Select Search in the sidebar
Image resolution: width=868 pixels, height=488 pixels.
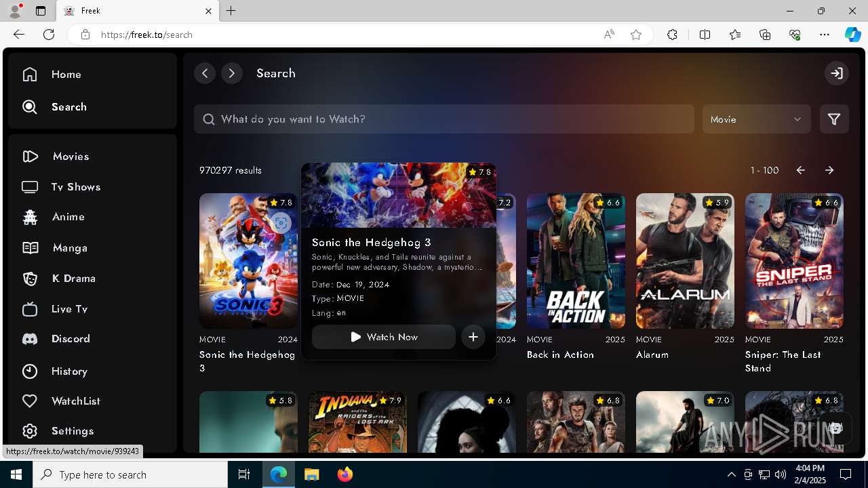54,107
